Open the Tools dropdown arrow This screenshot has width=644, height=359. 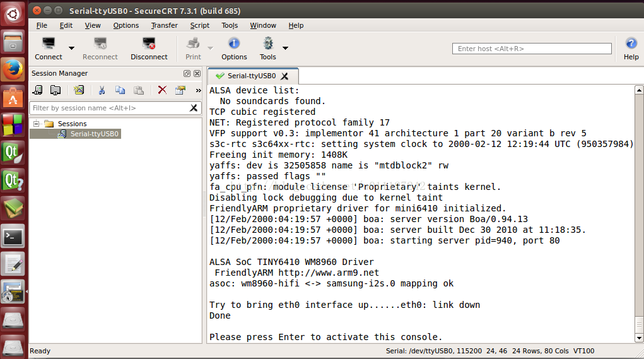(x=286, y=48)
